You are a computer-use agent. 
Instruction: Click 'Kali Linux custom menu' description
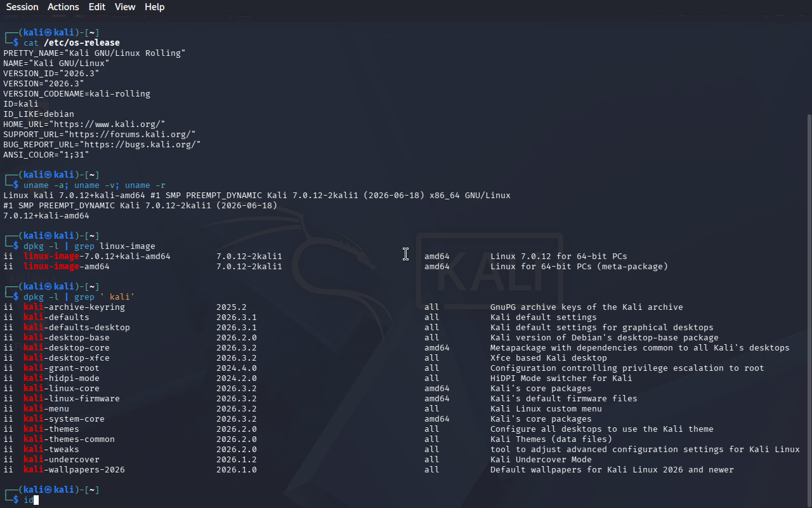[x=546, y=409]
